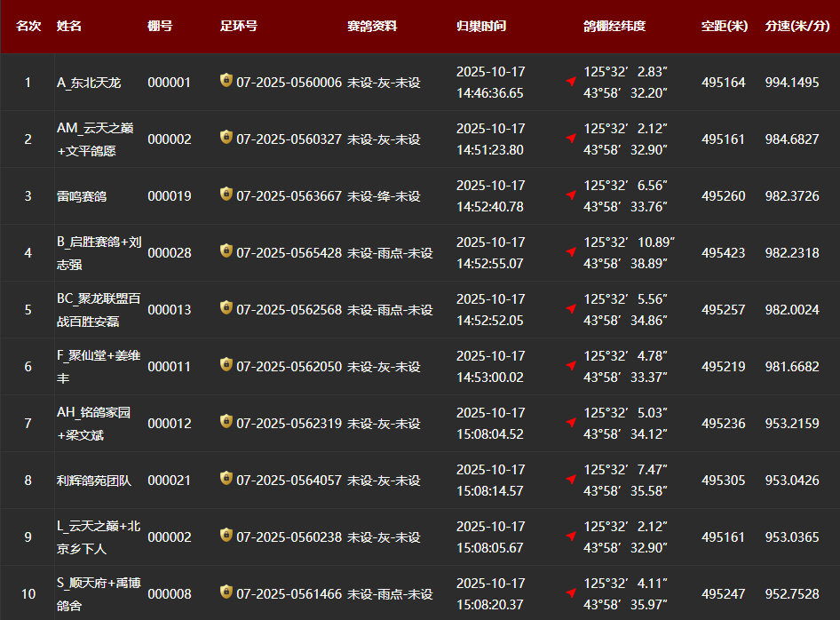Screen dimensions: 840x620
Task: Click the 分速(米/分) column header
Action: point(796,27)
